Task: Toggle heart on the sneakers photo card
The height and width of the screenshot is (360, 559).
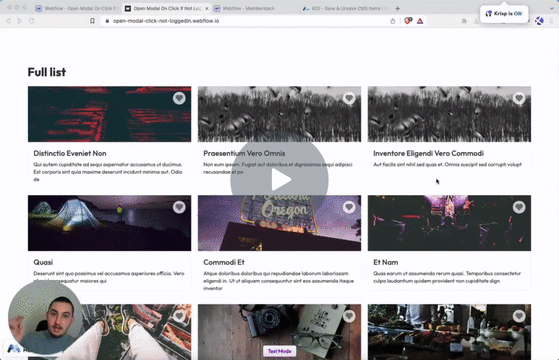Action: point(179,316)
